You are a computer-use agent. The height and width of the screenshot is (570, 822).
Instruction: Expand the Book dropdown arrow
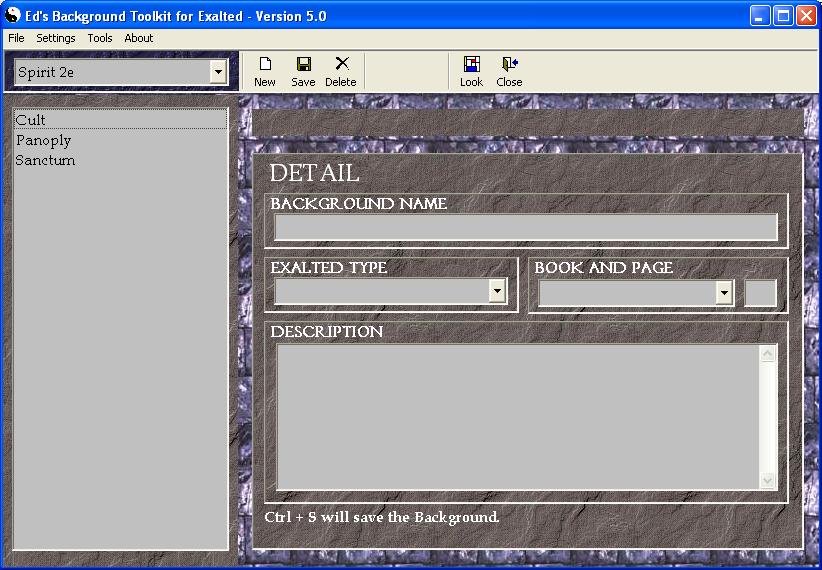coord(724,293)
